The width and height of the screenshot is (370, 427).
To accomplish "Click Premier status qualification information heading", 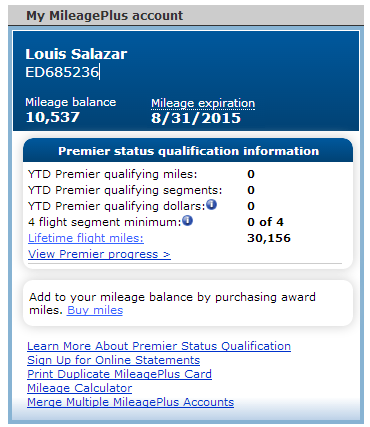I will 189,151.
